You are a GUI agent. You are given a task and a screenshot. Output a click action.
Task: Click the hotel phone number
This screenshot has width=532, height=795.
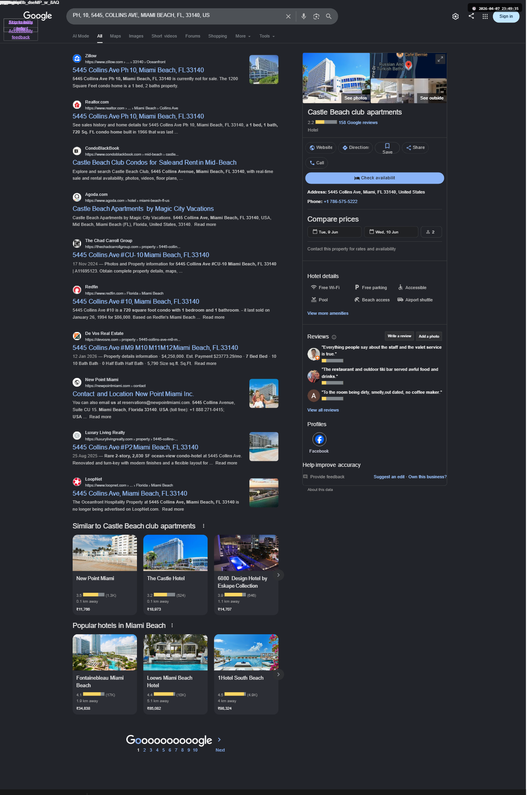[341, 202]
